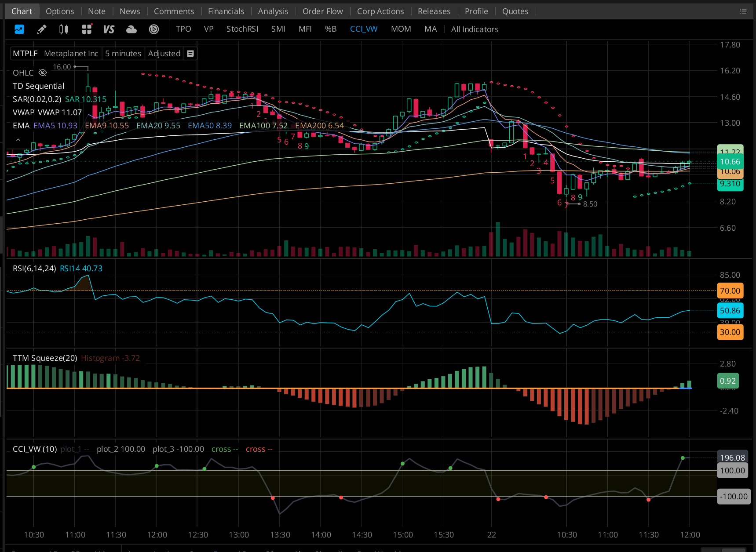Open All Indicators list

pyautogui.click(x=475, y=29)
